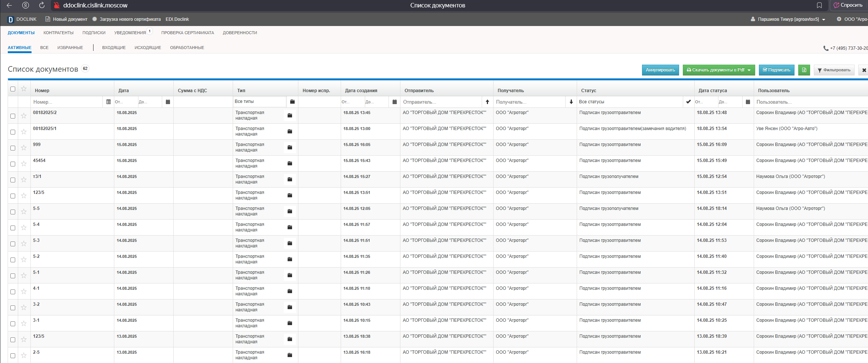Screen dimensions: 868x363
Task: Click the Подписать button
Action: tap(776, 70)
